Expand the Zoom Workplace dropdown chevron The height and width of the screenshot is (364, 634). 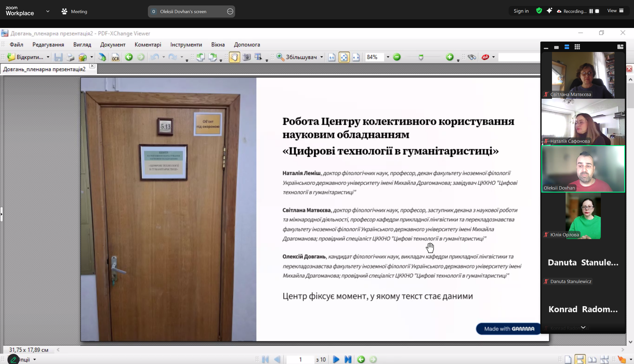[48, 11]
